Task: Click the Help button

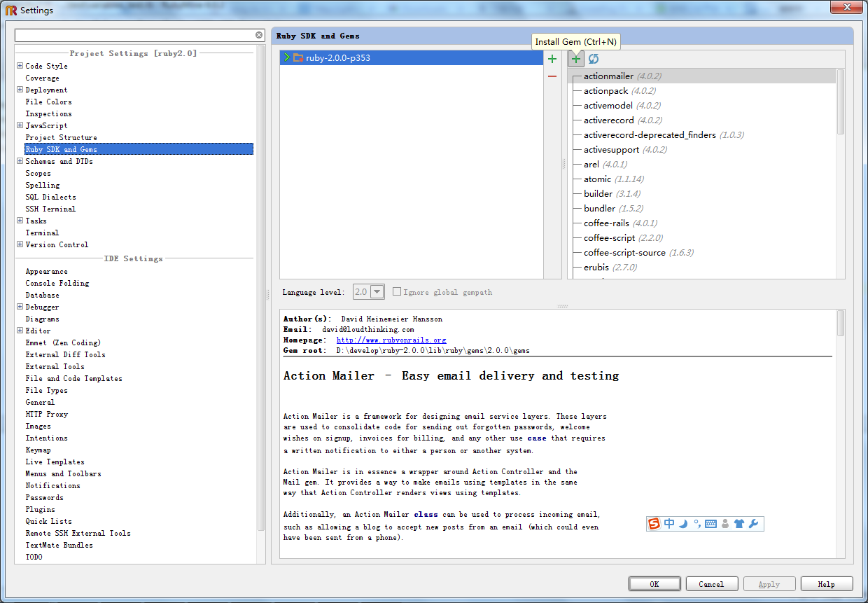Action: [x=827, y=583]
